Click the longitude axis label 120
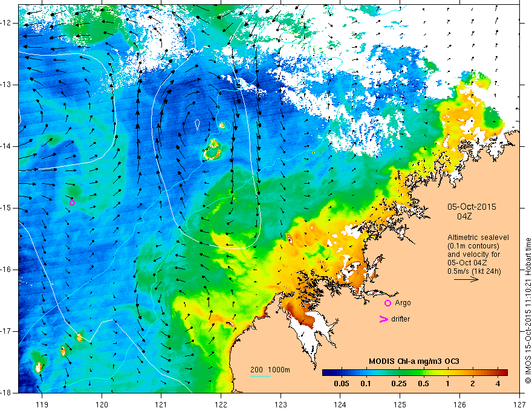Screen dimensions: 532x411 [x=102, y=404]
